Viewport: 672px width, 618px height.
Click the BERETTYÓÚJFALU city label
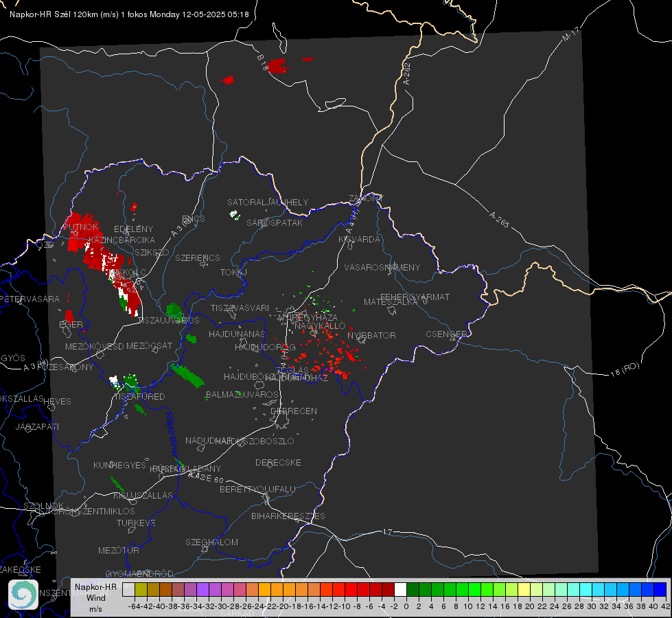tap(257, 489)
